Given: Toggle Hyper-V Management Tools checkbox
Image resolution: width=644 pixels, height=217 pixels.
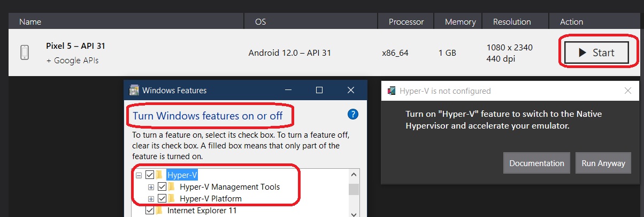Looking at the screenshot, I should (162, 187).
